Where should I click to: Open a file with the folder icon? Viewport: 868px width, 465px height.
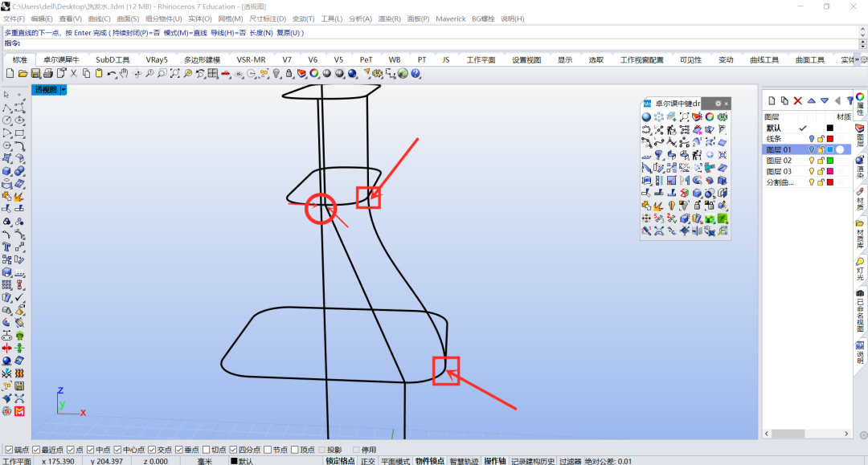coord(23,74)
